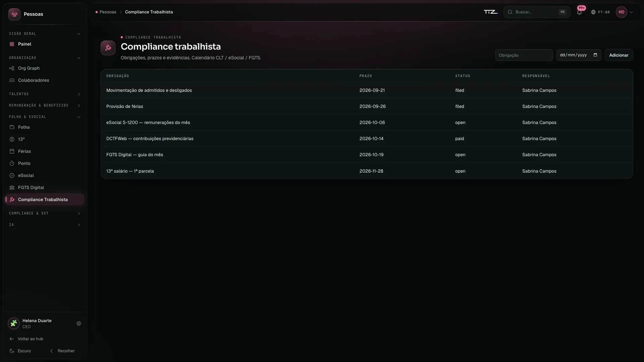Viewport: 644px width, 362px height.
Task: Select Compliance Trabalhista in the sidebar
Action: point(45,200)
